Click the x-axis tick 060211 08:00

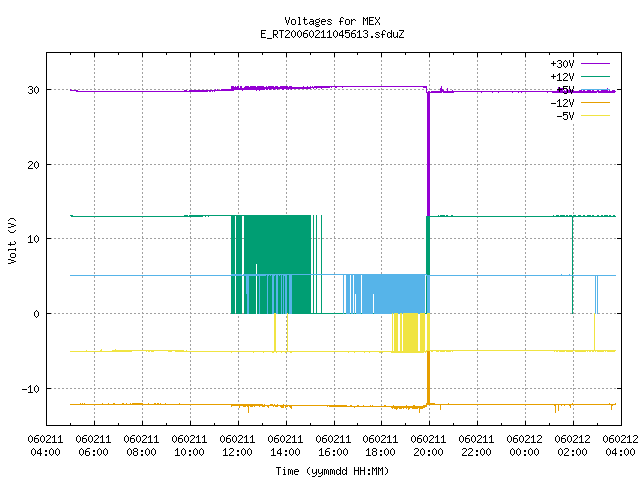coord(141,445)
